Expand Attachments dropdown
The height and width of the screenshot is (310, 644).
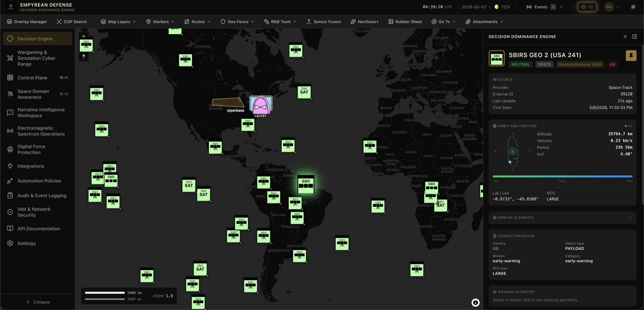[x=484, y=22]
